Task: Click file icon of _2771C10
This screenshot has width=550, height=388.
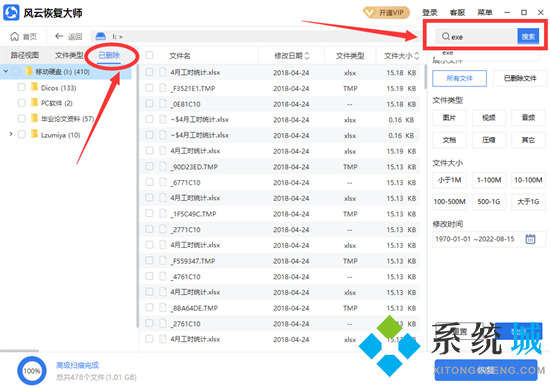Action: [x=162, y=229]
